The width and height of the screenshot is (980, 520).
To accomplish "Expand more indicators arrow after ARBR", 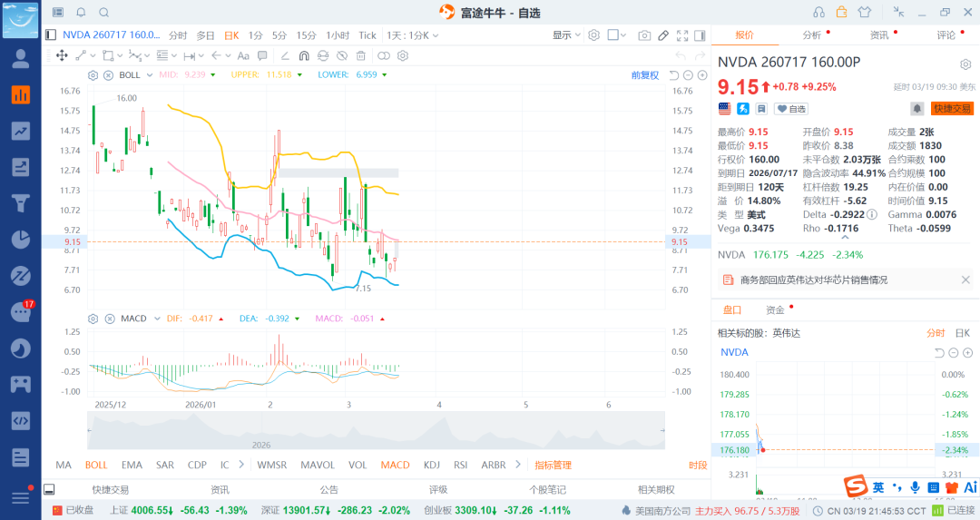I will [517, 465].
